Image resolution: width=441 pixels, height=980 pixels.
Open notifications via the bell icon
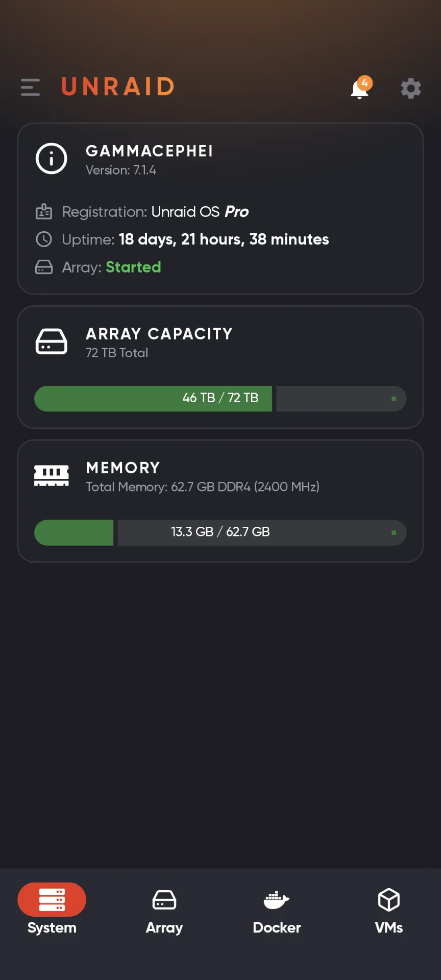coord(359,88)
